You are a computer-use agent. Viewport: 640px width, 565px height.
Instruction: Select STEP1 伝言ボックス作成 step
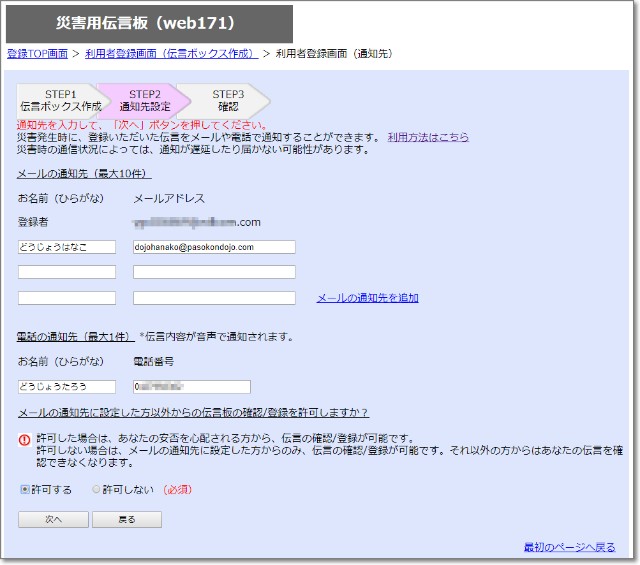coord(60,99)
